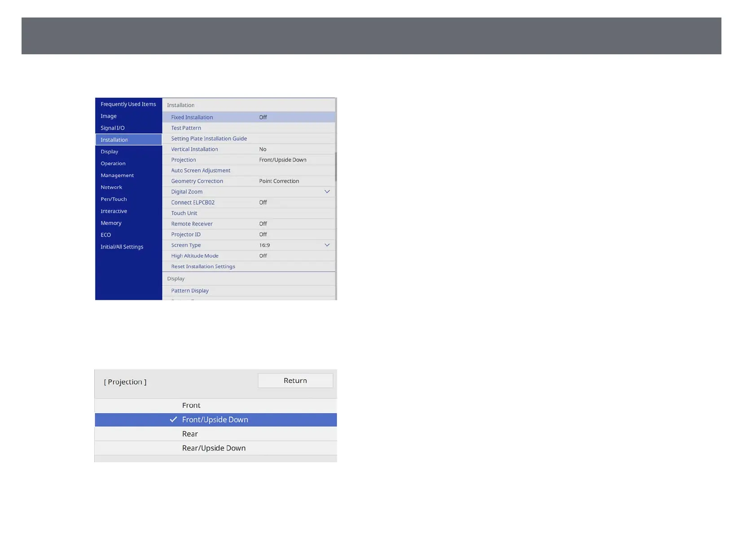
Task: Open the Pattern Display setting
Action: 249,291
